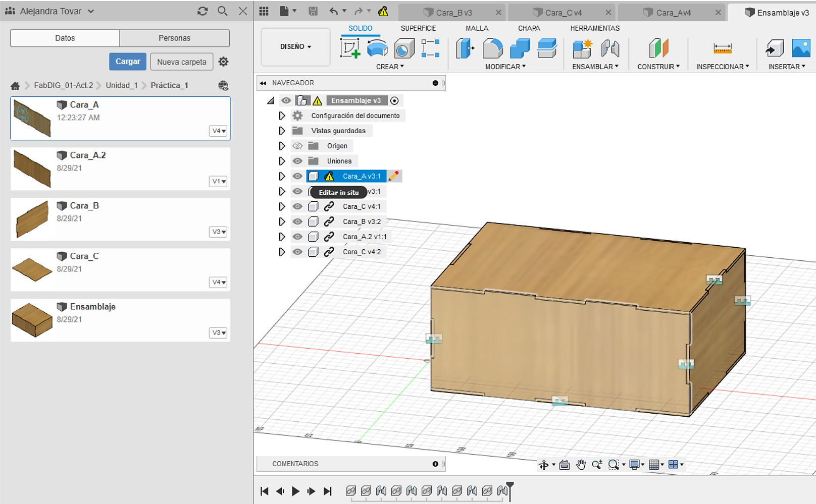Click the timeline end marker
Viewport: 816px width, 504px height.
(510, 491)
